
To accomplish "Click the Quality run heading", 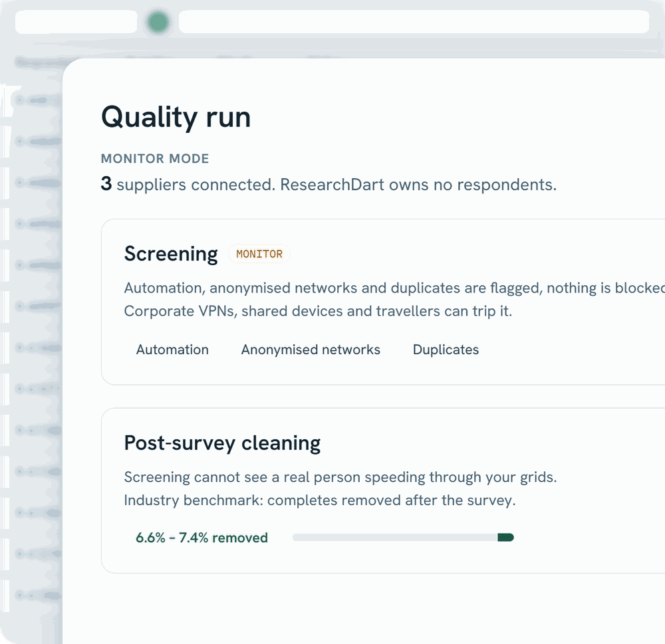I will coord(176,117).
